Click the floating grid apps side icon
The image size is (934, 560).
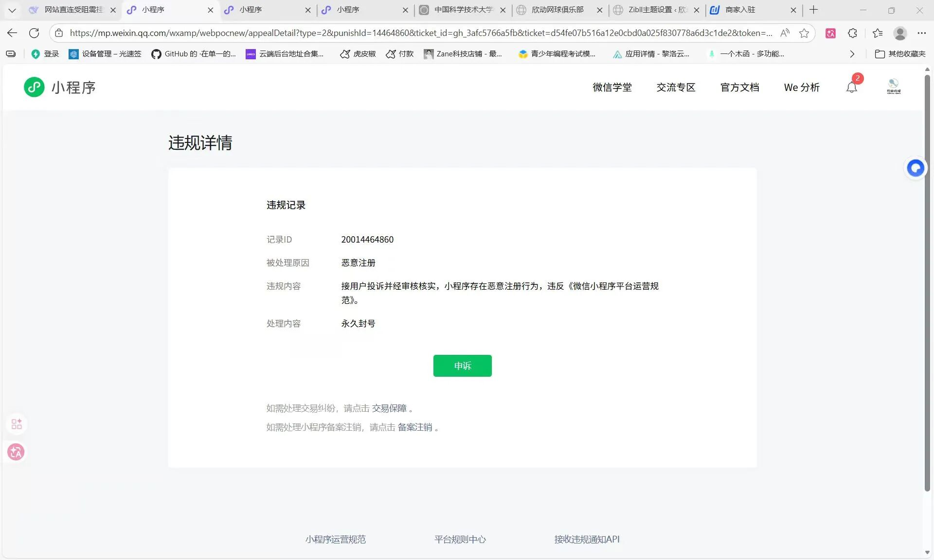[x=17, y=424]
